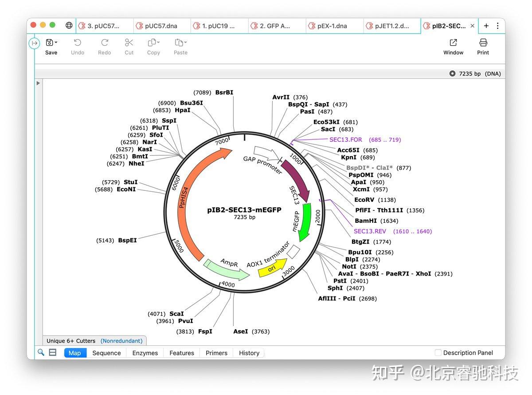Click the Copy icon

pos(152,43)
